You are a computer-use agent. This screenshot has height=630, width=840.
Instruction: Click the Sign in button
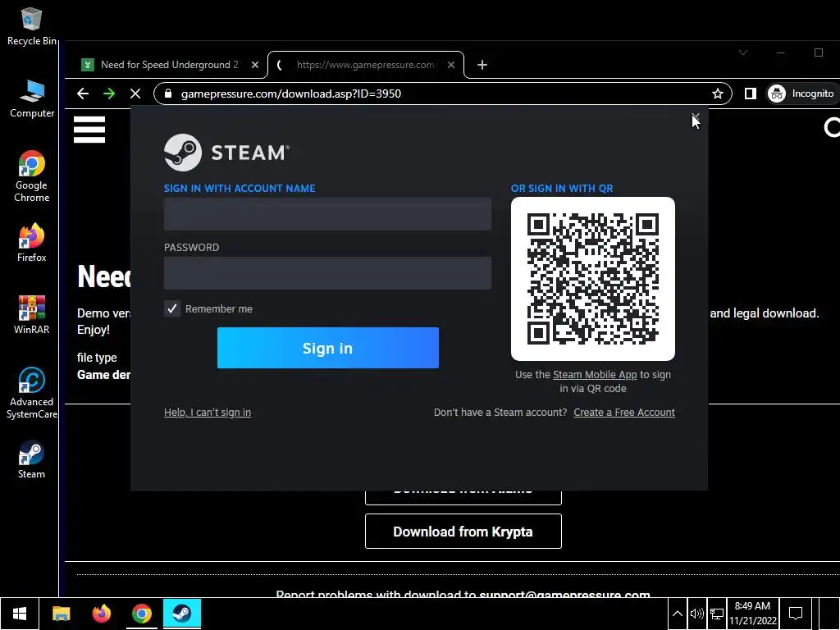327,348
